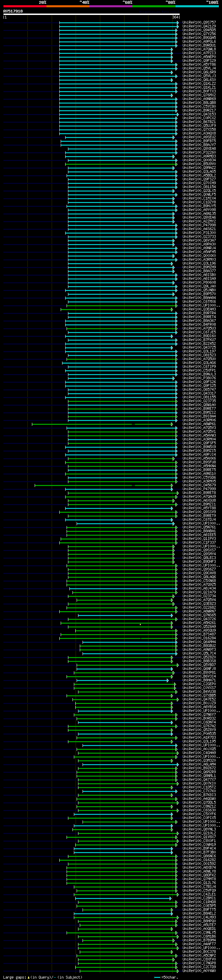Click UniRef100_B8AEL2 text

pyautogui.click(x=199, y=913)
